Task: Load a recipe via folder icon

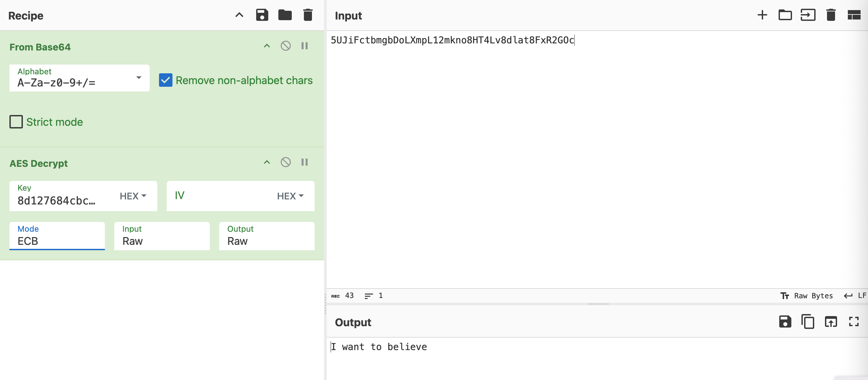Action: click(285, 15)
